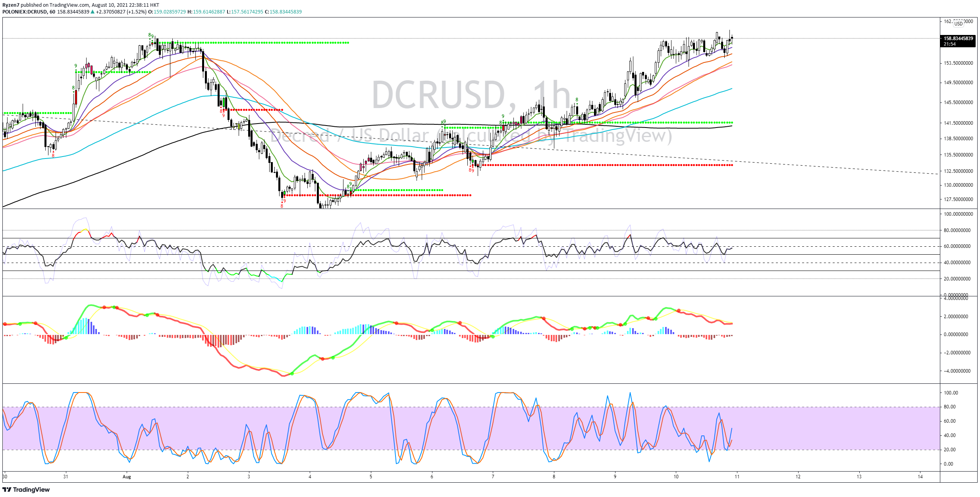
Task: Click stochastic pane axis label 20.00
Action: 950,450
